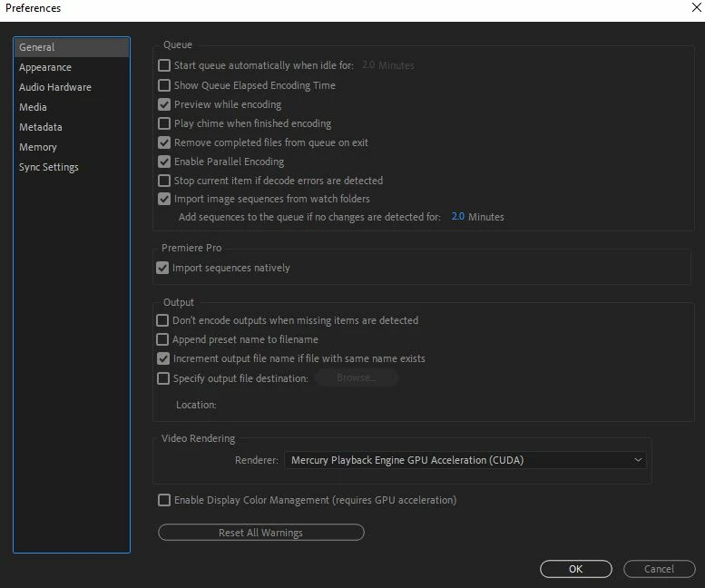Check Append preset name to filename
The width and height of the screenshot is (705, 588).
click(162, 339)
